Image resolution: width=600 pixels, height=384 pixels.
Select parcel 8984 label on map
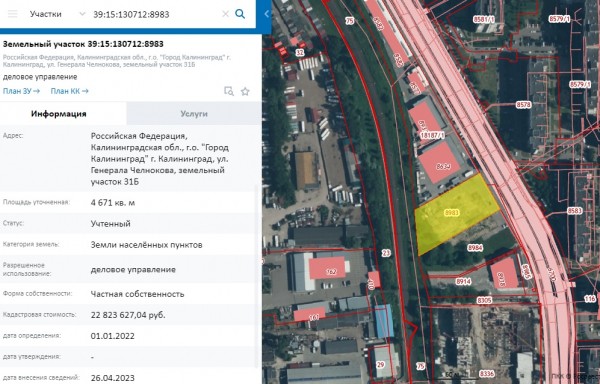point(475,248)
